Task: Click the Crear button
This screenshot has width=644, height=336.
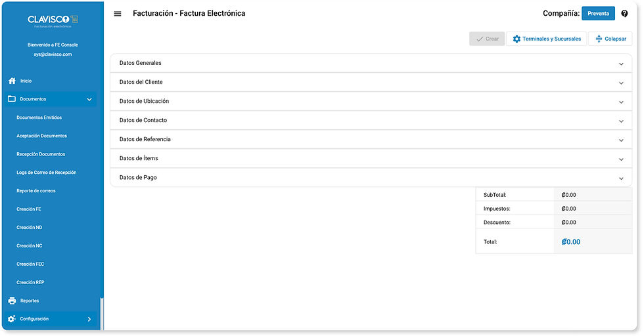Action: click(487, 39)
